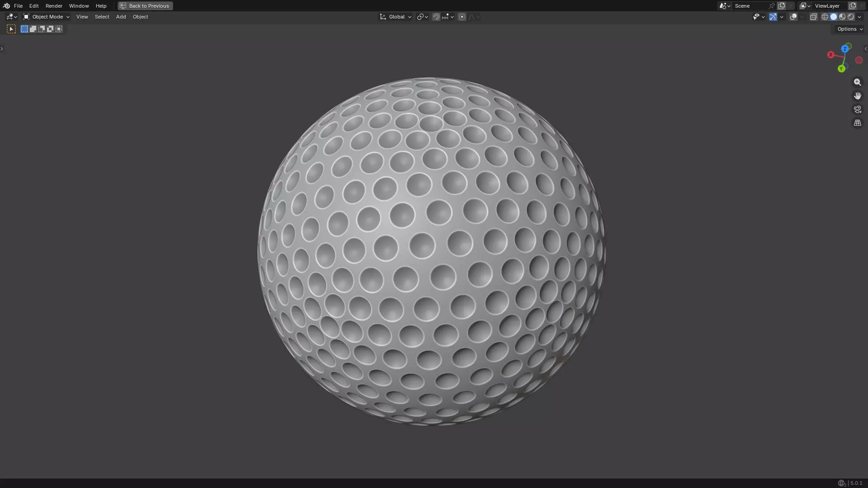This screenshot has height=488, width=868.
Task: Open the Add menu in header
Action: (x=121, y=17)
